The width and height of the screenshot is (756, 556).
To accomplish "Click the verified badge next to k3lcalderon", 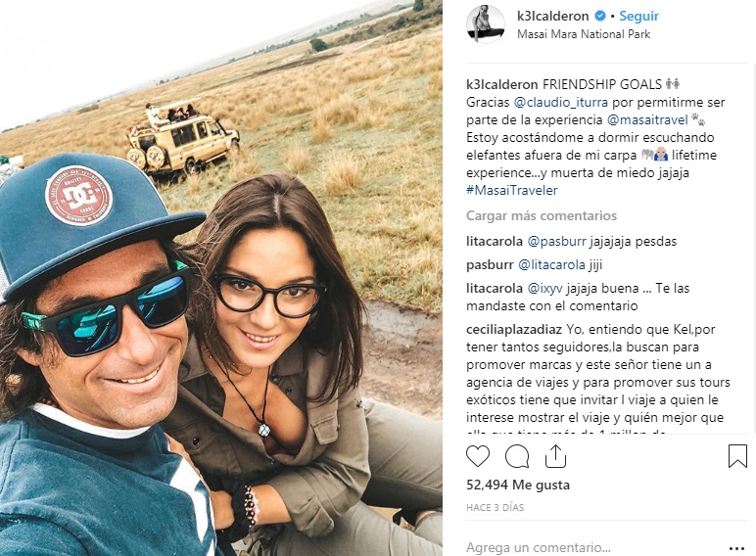I will click(x=599, y=16).
